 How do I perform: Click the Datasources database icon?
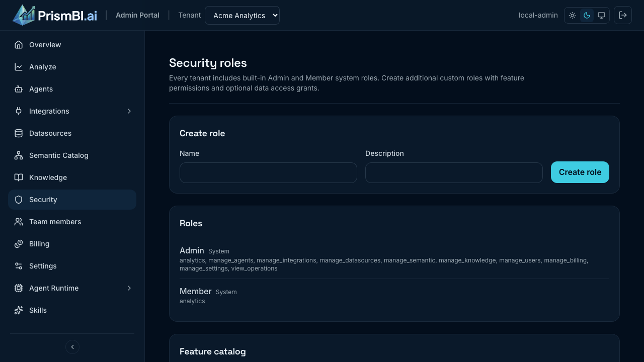[19, 133]
